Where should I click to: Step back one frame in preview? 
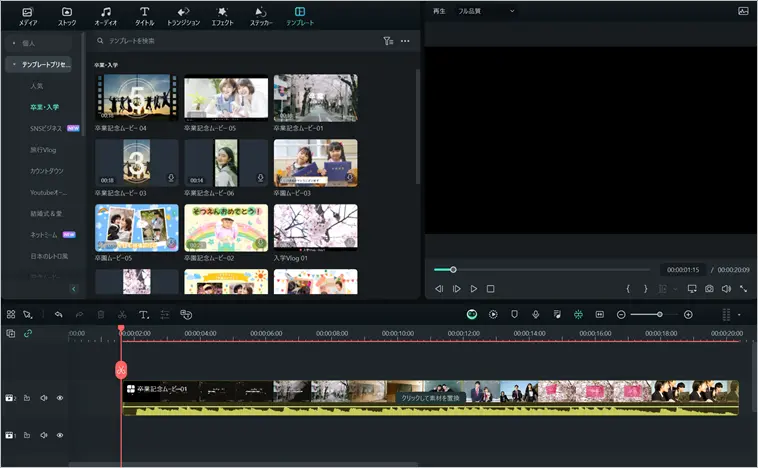pyautogui.click(x=439, y=289)
